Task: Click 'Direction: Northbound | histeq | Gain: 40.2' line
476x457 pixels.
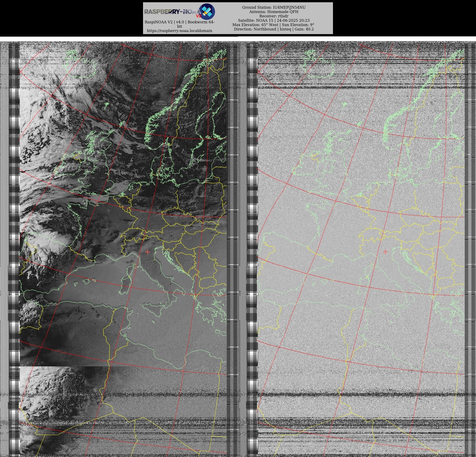Action: tap(274, 29)
